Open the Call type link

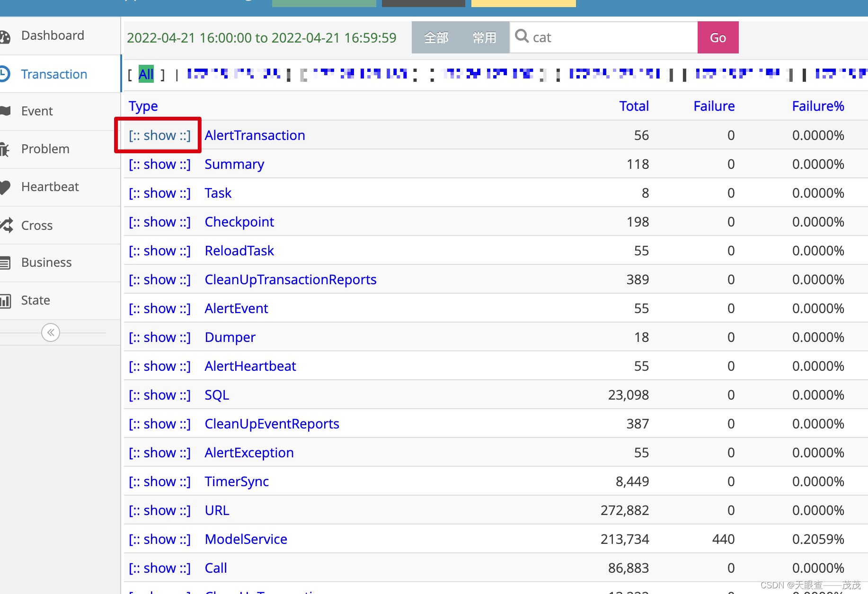(x=216, y=568)
